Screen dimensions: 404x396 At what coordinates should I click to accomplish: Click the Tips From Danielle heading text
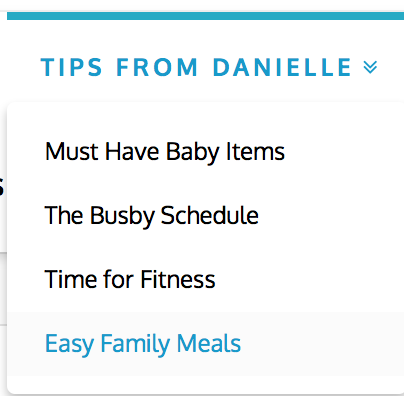coord(196,67)
